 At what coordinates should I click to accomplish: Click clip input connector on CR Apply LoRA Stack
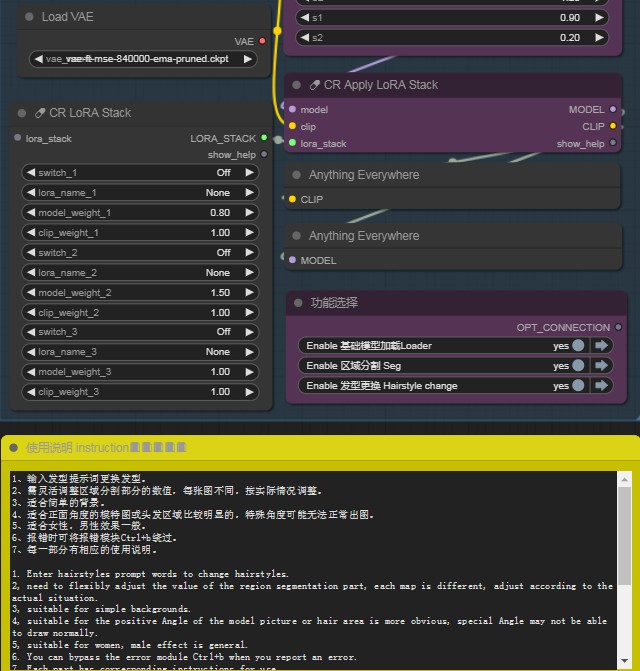click(x=292, y=126)
